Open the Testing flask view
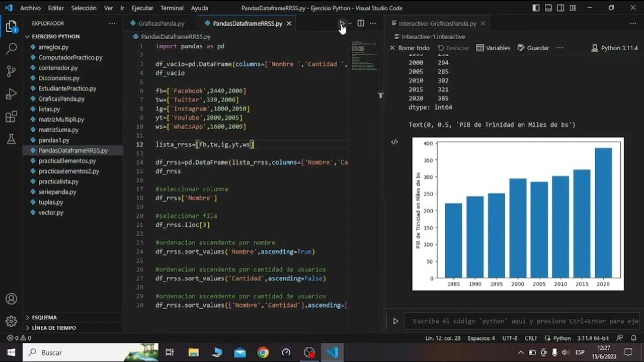 11,140
